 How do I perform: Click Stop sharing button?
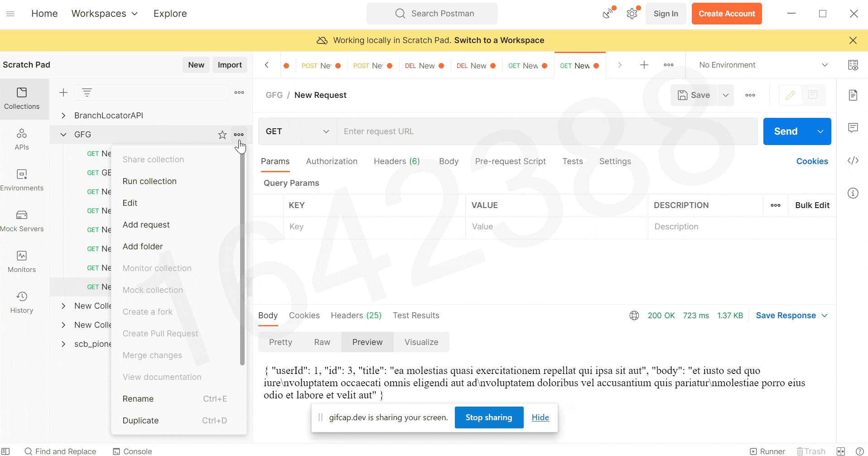pos(489,417)
